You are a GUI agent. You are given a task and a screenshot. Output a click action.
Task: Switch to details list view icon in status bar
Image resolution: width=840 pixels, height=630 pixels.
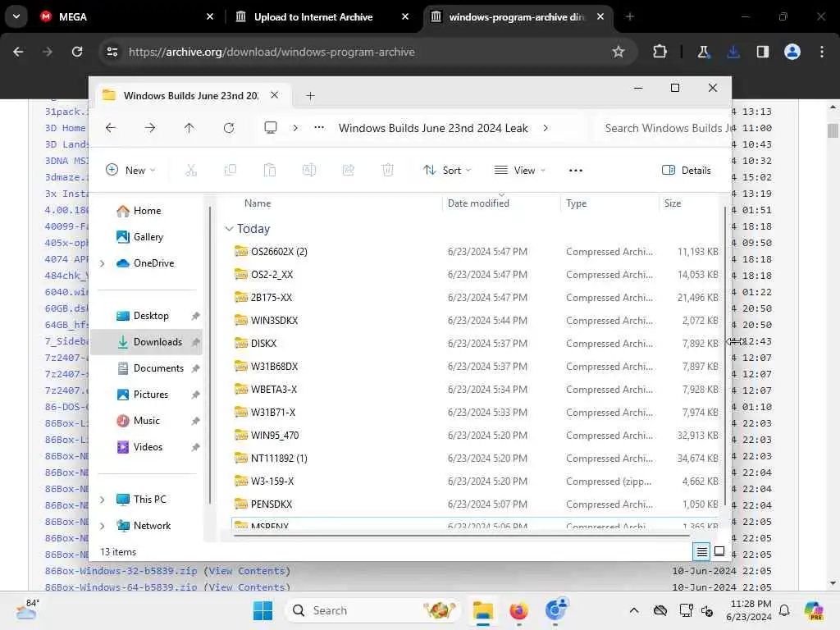[702, 551]
